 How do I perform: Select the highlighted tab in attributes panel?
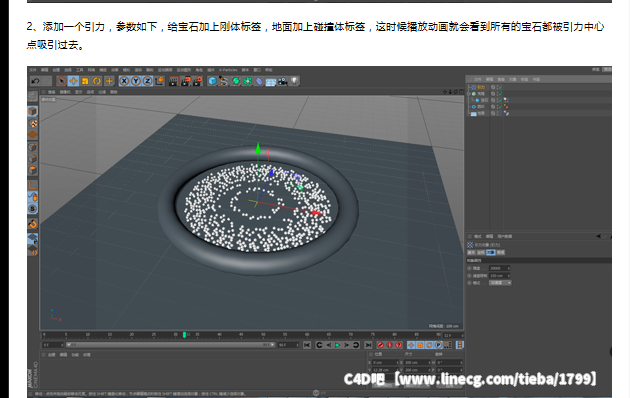coord(491,253)
